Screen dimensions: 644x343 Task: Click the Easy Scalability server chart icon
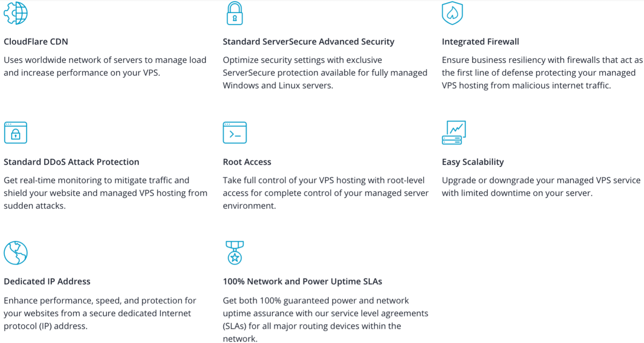pyautogui.click(x=454, y=133)
